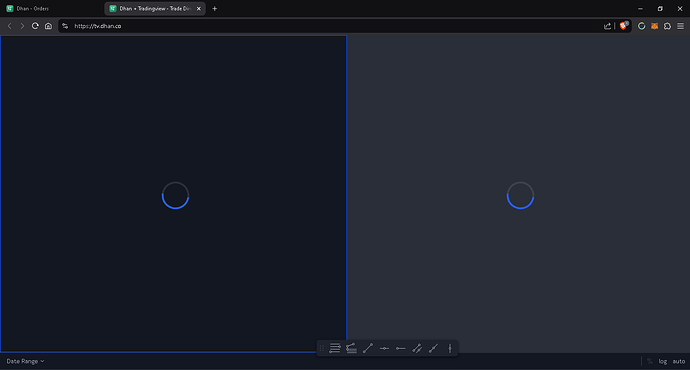
Task: Toggle the log scale option
Action: (663, 361)
